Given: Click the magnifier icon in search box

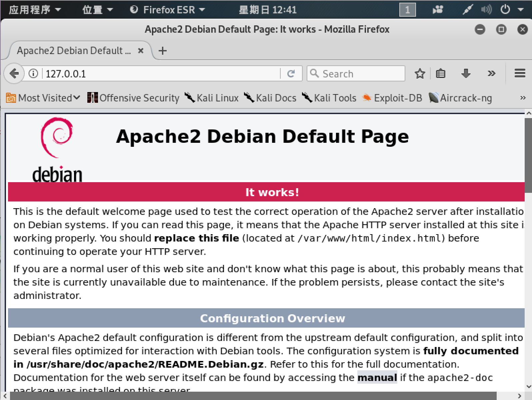Looking at the screenshot, I should 314,73.
